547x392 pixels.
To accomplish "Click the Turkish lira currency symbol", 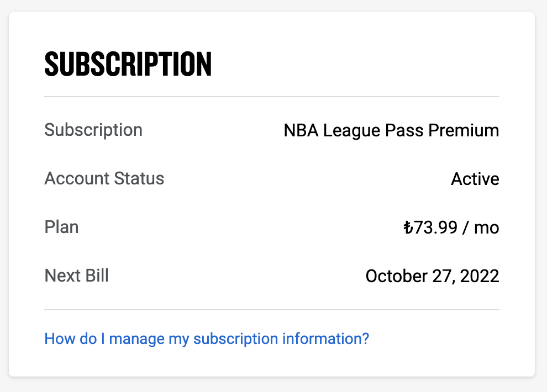I will [408, 227].
